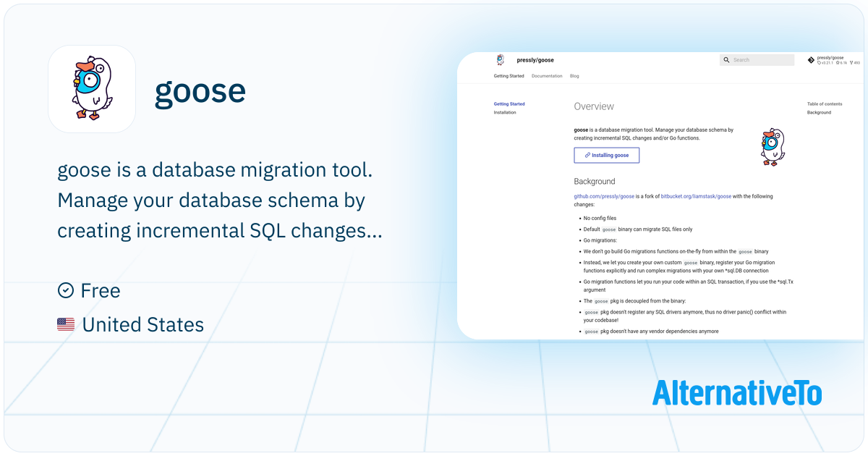Click the 'No config files' bullet
The width and height of the screenshot is (868, 456).
(x=600, y=218)
